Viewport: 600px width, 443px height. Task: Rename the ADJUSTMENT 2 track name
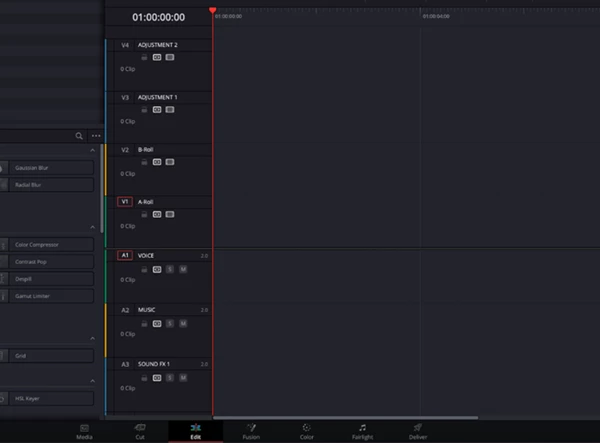pos(158,45)
